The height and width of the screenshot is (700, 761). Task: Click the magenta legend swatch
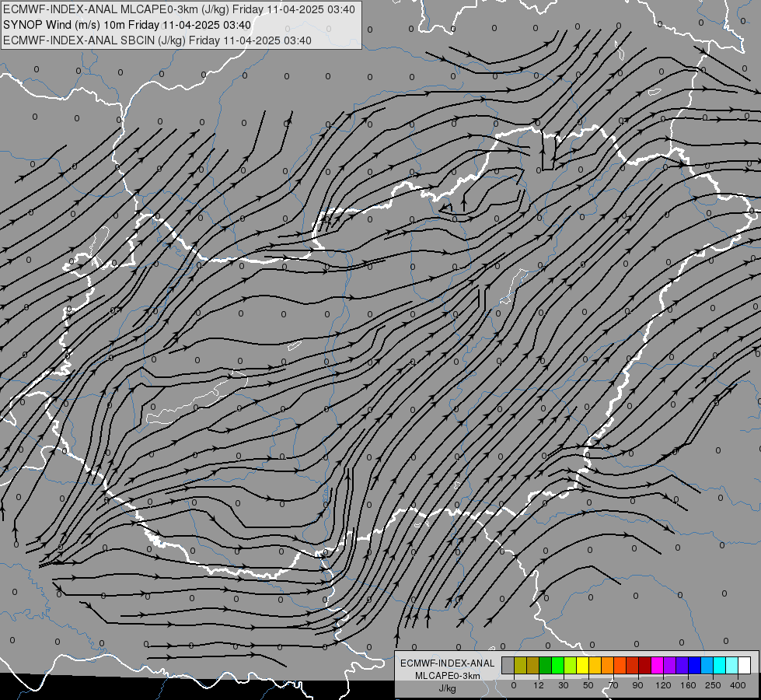658,665
